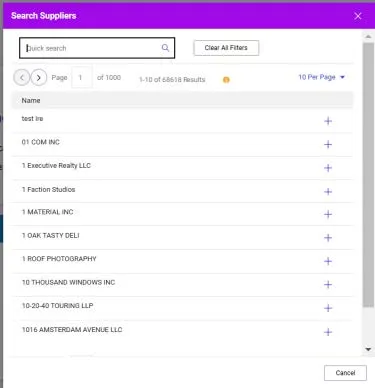This screenshot has height=388, width=375.
Task: Select 1016 AMSTERDAM AVENUE LLC name
Action: pos(72,330)
